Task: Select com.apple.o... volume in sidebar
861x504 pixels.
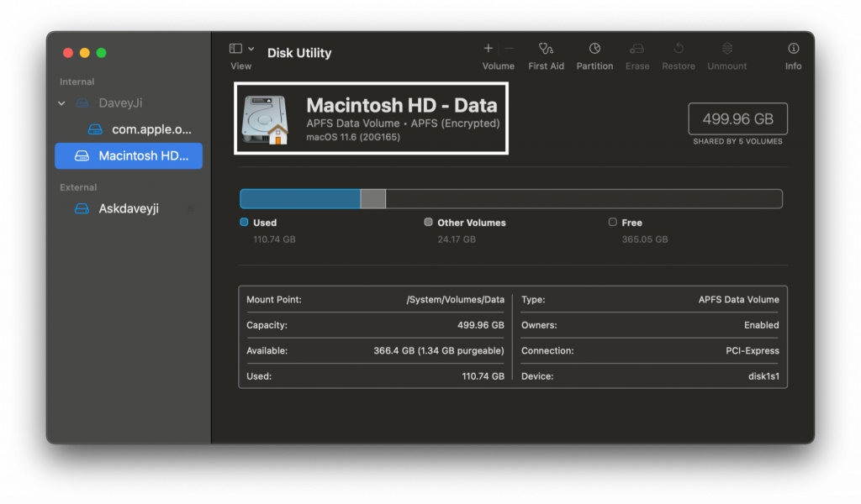Action: pos(140,129)
